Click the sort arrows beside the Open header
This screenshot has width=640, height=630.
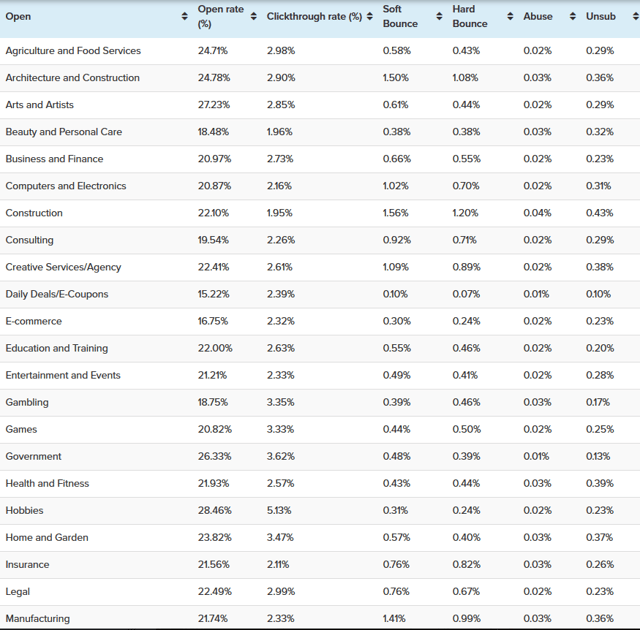point(185,17)
